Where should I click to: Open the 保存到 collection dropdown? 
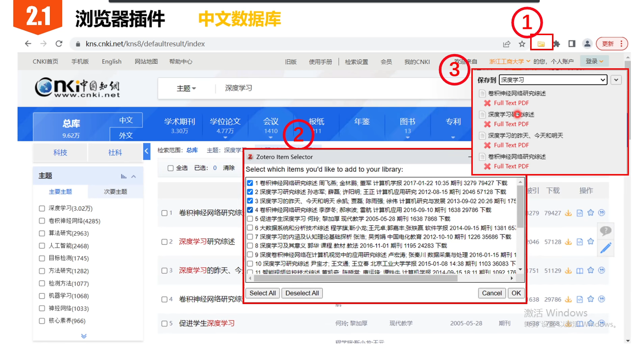coord(603,80)
